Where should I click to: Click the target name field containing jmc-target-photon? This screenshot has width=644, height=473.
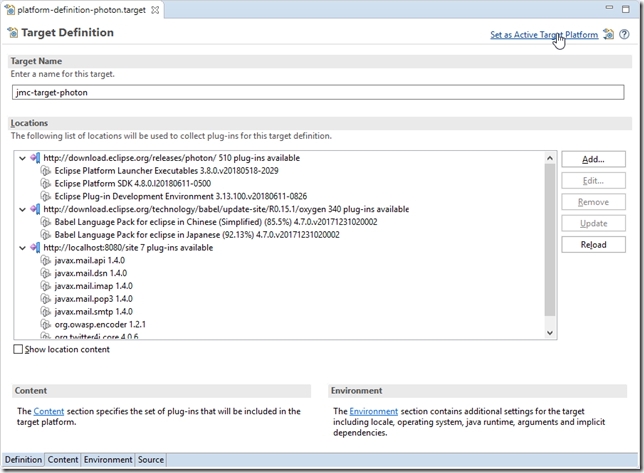point(318,92)
